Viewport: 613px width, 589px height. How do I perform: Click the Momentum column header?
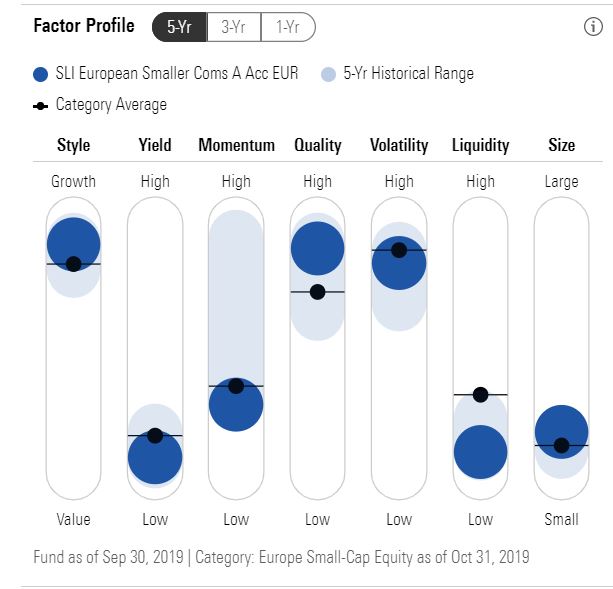pyautogui.click(x=236, y=145)
